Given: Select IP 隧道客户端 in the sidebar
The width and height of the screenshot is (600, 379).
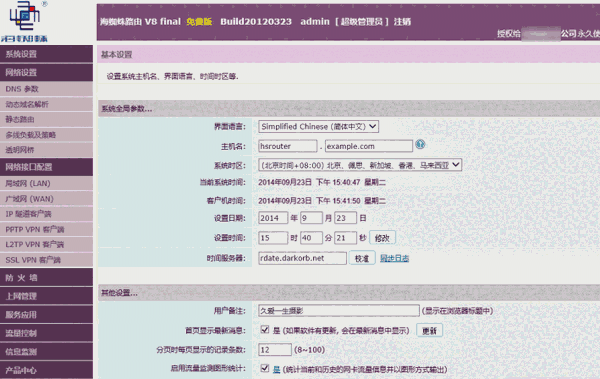Looking at the screenshot, I should click(46, 214).
